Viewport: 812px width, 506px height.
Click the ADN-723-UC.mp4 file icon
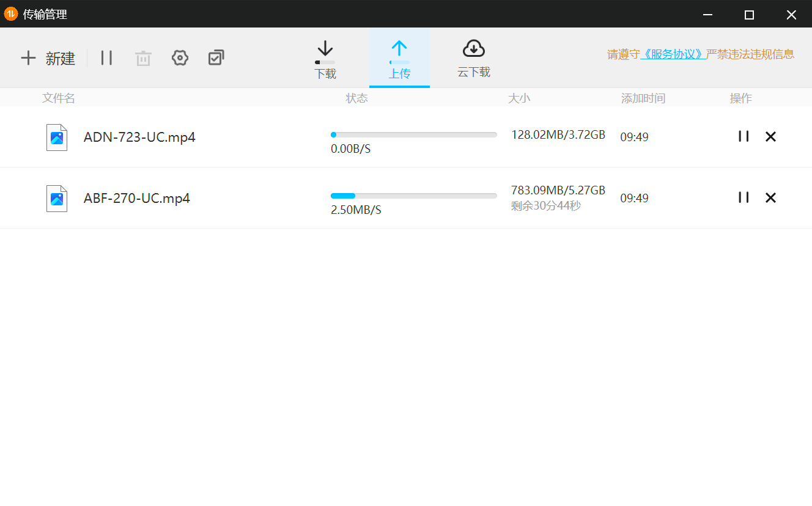(57, 137)
